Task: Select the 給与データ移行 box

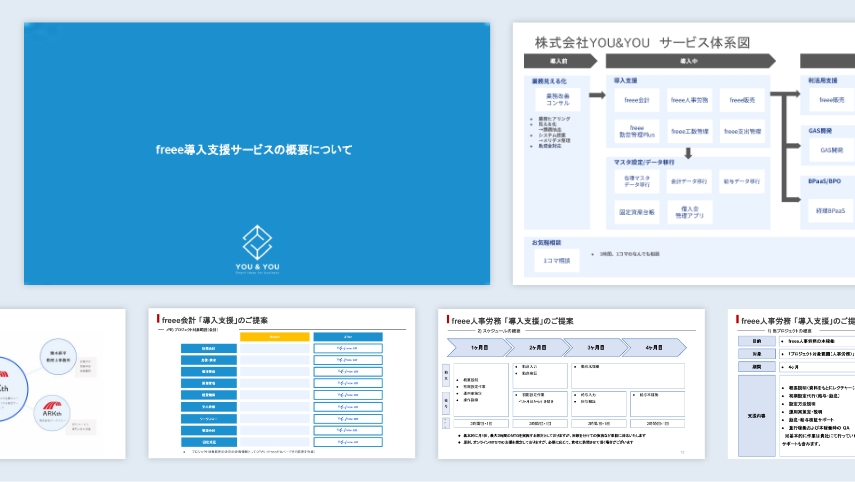Action: 742,182
